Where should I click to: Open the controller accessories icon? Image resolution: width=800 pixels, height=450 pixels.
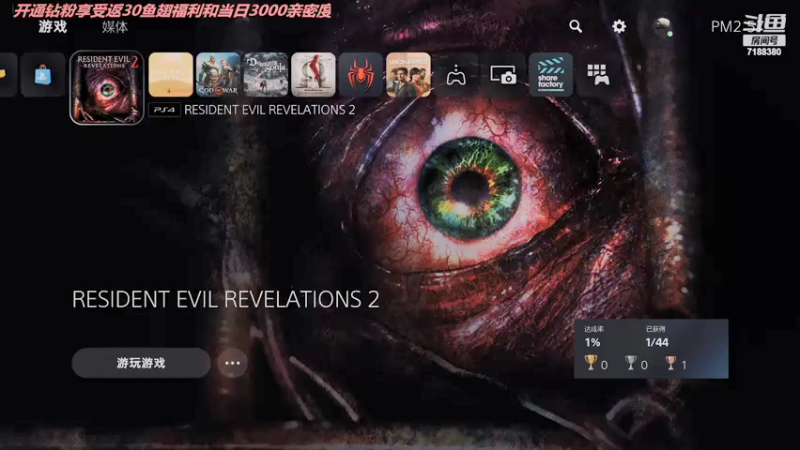tap(456, 74)
